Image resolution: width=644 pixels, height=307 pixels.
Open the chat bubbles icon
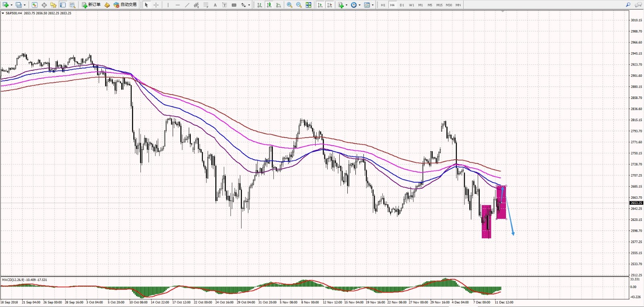pos(638,5)
